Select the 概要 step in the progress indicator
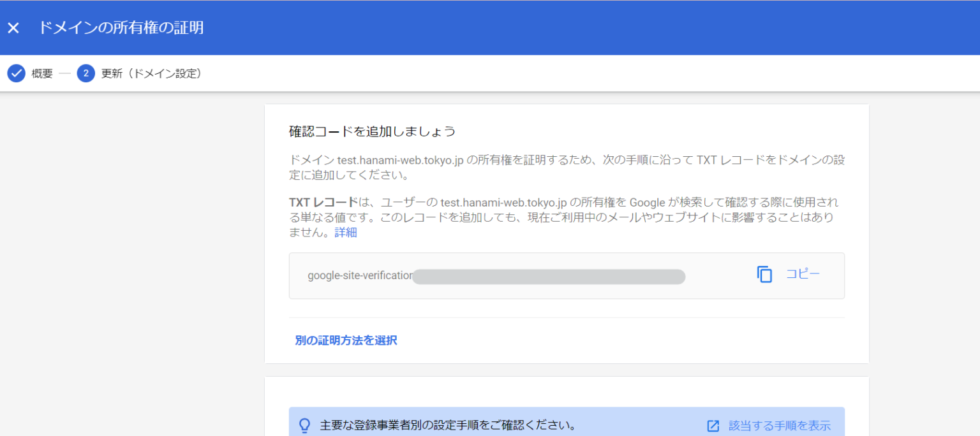This screenshot has height=436, width=980. pos(41,73)
